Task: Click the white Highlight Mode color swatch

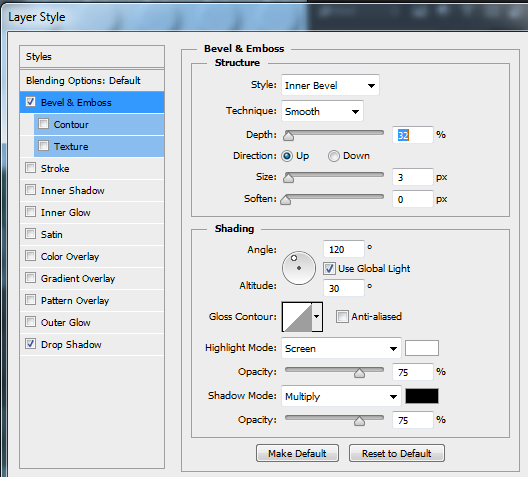Action: [422, 348]
